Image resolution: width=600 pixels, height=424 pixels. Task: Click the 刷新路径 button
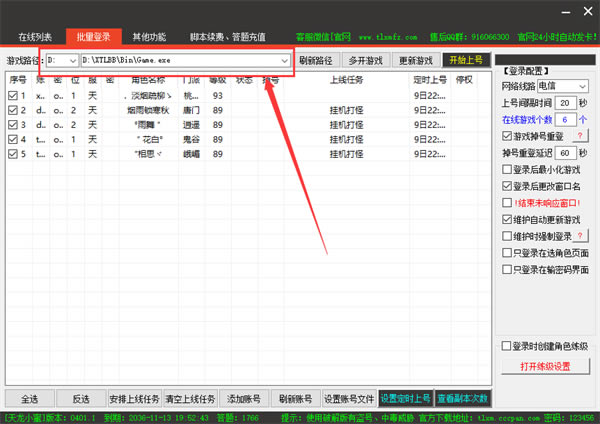pyautogui.click(x=316, y=60)
